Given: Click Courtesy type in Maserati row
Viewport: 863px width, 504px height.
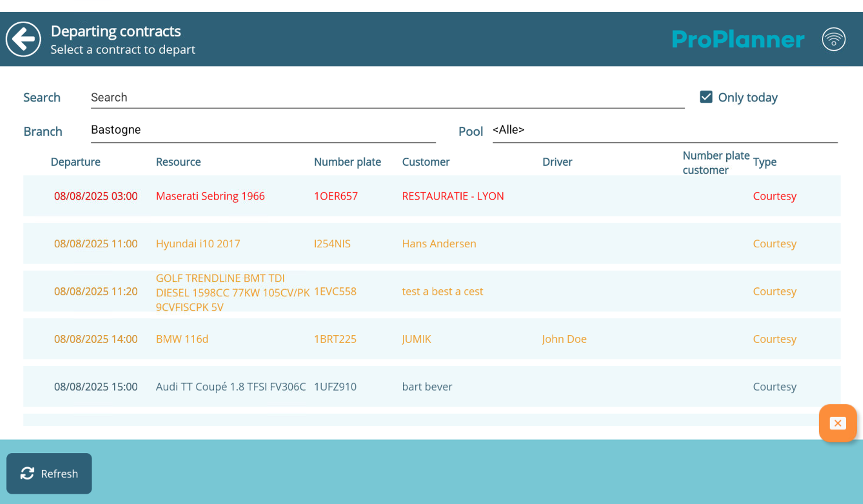Looking at the screenshot, I should tap(774, 196).
